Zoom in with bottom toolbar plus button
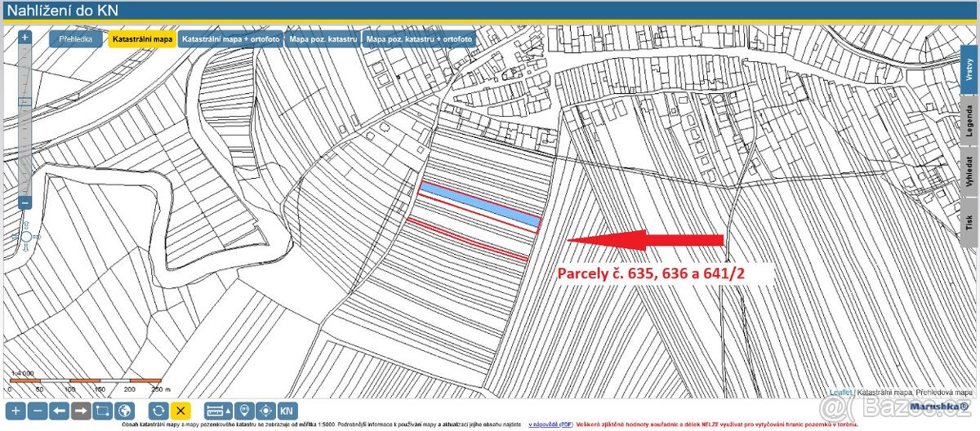 [x=16, y=411]
